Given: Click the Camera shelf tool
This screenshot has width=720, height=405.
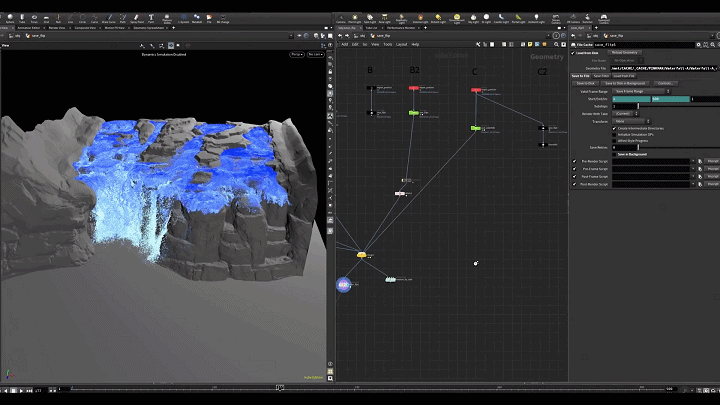Looking at the screenshot, I should pos(342,18).
